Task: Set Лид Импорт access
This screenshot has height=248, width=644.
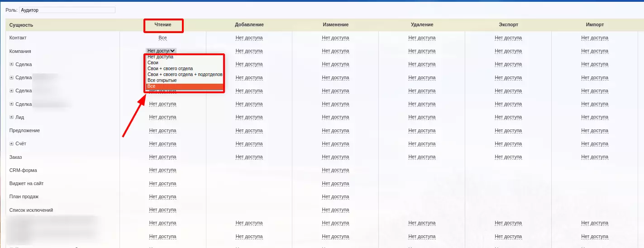Action: pos(595,117)
